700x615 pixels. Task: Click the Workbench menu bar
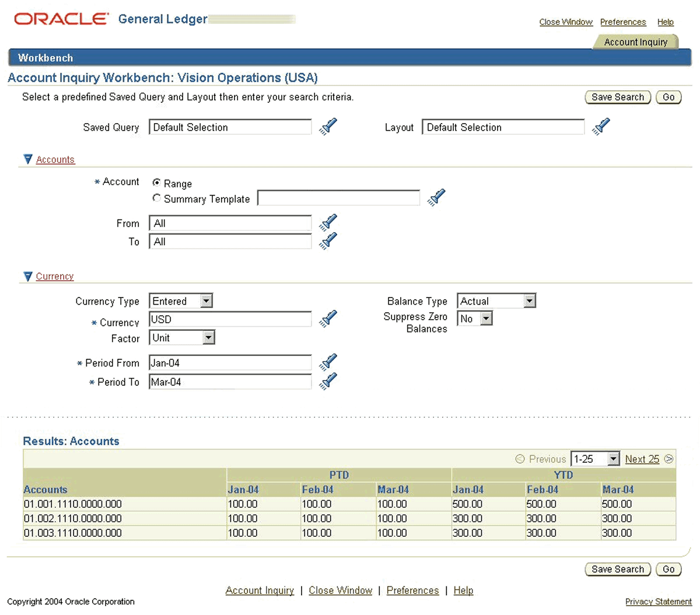pyautogui.click(x=45, y=57)
